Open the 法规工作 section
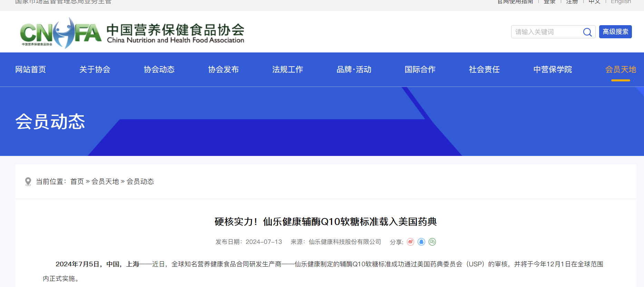Viewport: 644px width, 287px height. coord(287,70)
